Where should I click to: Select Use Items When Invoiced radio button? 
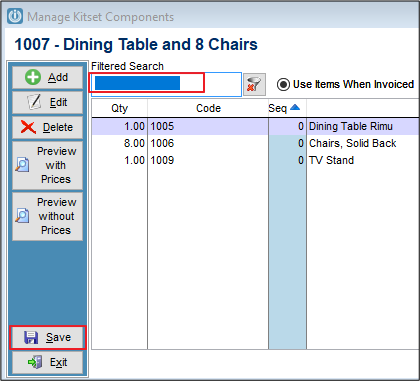283,84
